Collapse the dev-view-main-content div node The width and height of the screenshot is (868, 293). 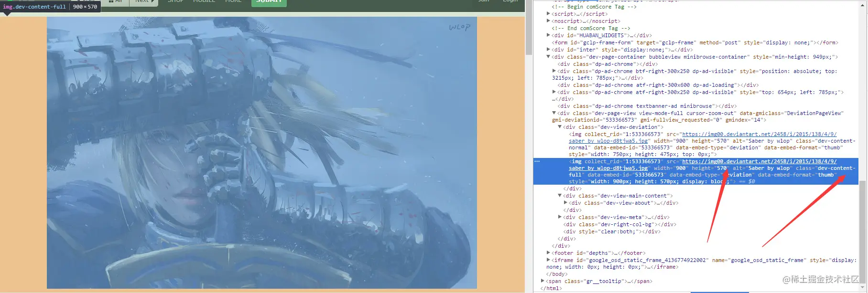tap(560, 196)
